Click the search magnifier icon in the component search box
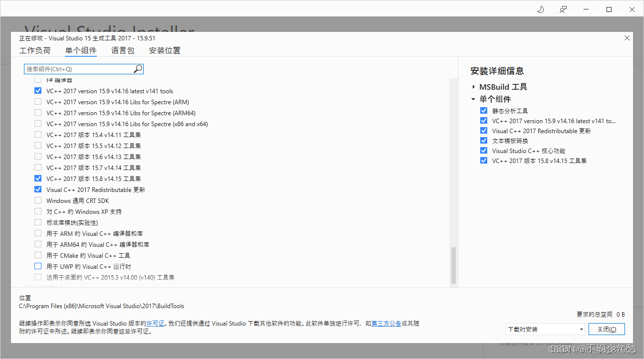 (x=137, y=69)
